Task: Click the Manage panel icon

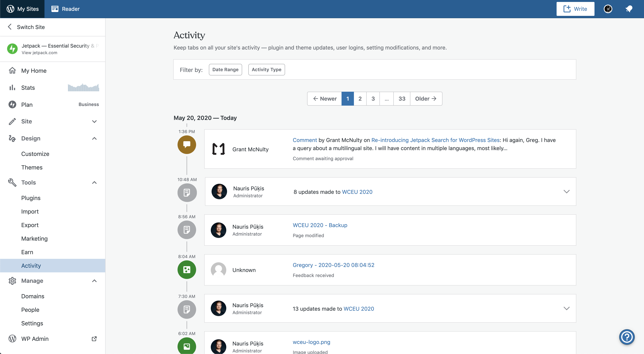Action: click(12, 280)
